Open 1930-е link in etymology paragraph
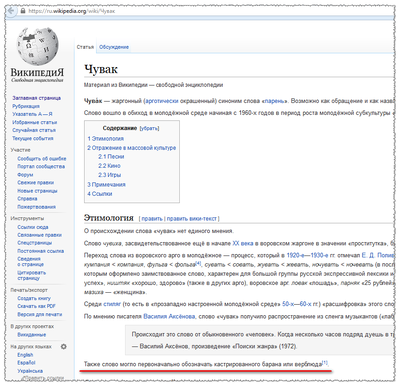Screen dimensions: 400x386 click(319, 256)
